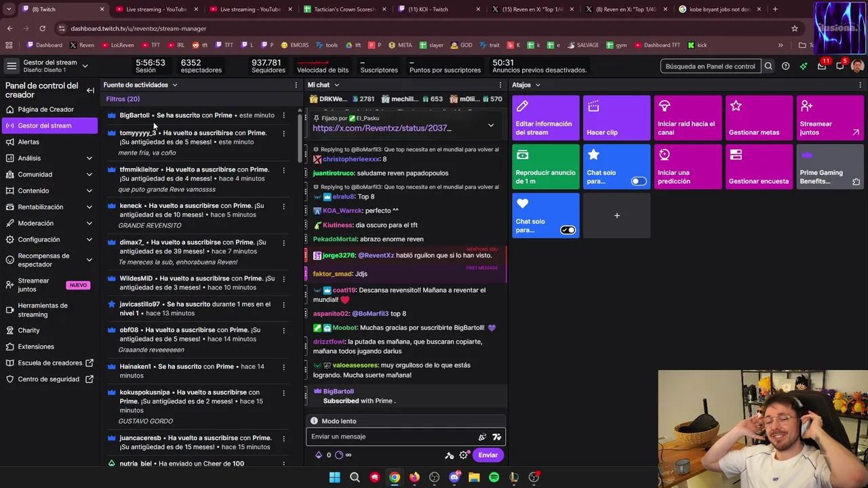
Task: Open Streamear juntos sidebar item
Action: click(48, 285)
